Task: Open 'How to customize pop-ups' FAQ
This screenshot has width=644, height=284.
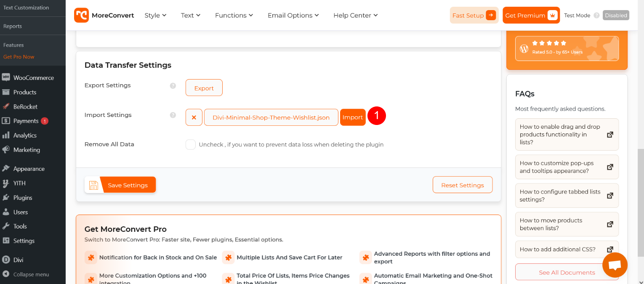Action: (x=567, y=167)
